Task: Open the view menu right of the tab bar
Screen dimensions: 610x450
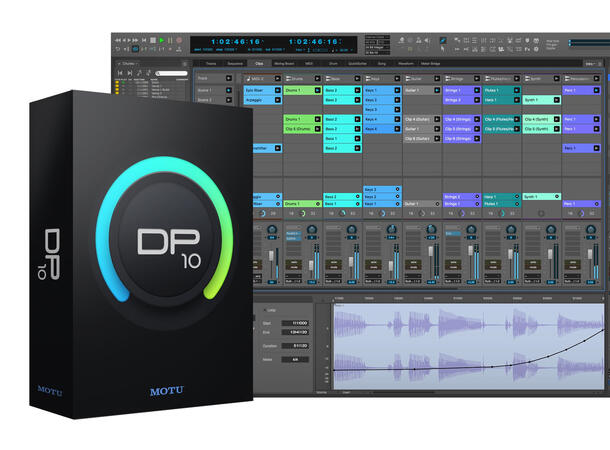Action: [x=593, y=63]
